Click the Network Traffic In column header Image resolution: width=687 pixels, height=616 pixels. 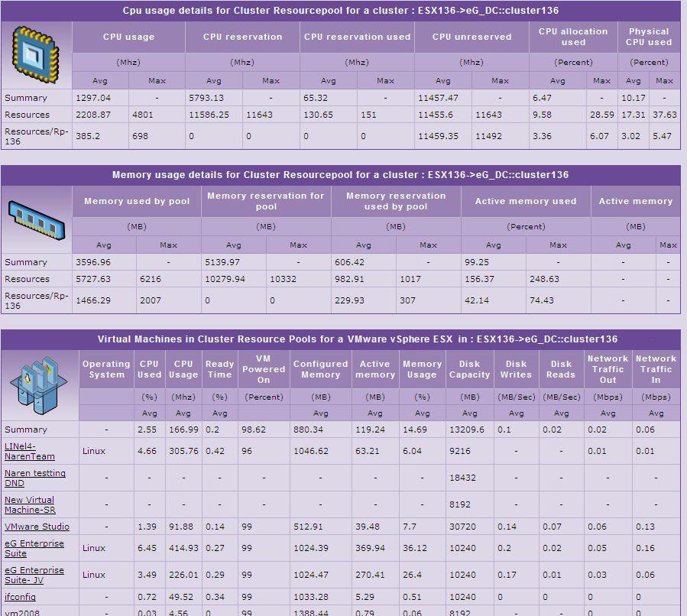click(x=656, y=369)
